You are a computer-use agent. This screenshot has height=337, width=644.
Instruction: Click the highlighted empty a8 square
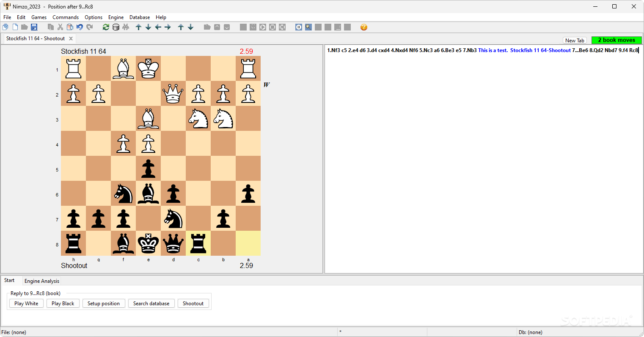point(248,243)
